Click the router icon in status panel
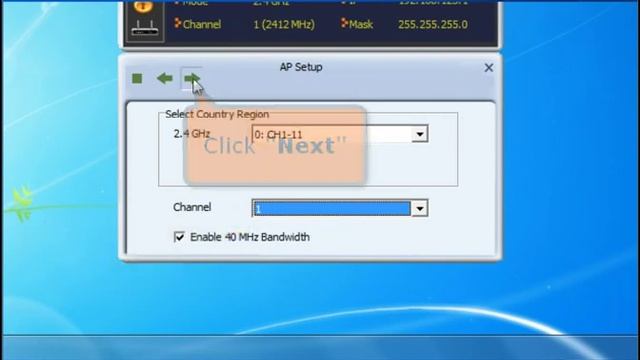 [x=145, y=27]
